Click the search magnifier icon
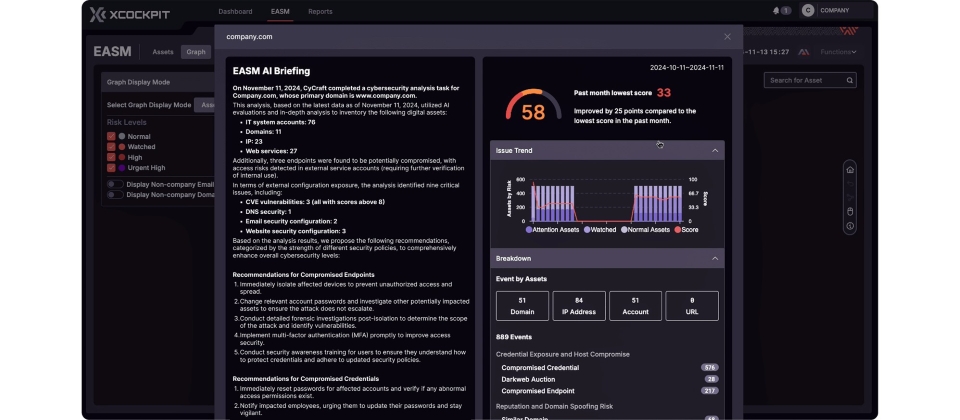 849,81
